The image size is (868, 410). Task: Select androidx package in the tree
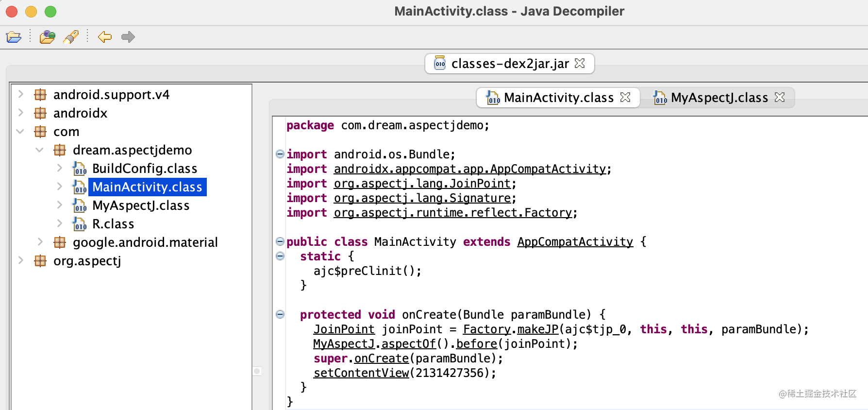(x=80, y=113)
